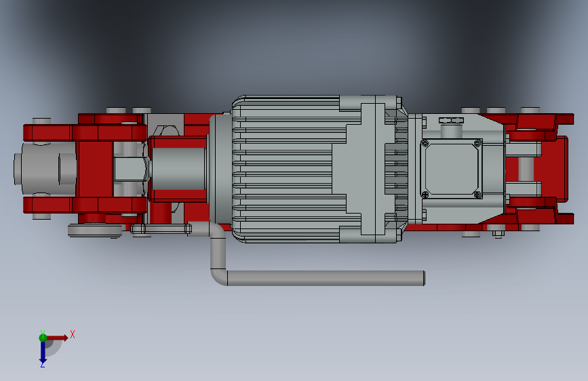Select the gray shaft sleeve left of the motor flange
Screen dimensions: 588x381
coord(178,169)
